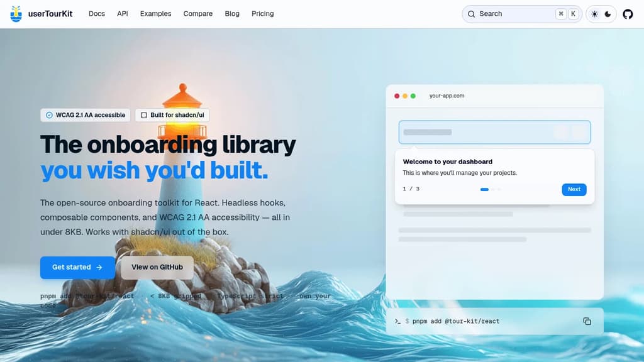This screenshot has height=362, width=644.
Task: Open GitHub via the GitHub icon
Action: pos(628,13)
